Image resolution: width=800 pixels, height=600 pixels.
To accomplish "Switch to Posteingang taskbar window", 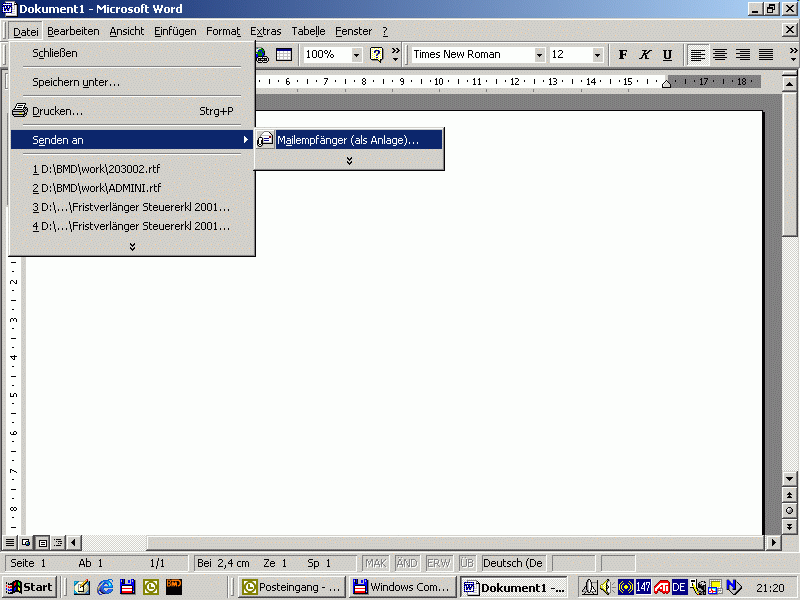I will (292, 587).
